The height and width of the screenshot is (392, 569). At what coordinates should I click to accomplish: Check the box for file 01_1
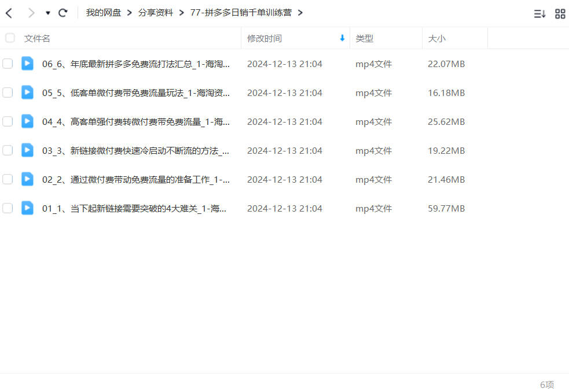click(8, 208)
